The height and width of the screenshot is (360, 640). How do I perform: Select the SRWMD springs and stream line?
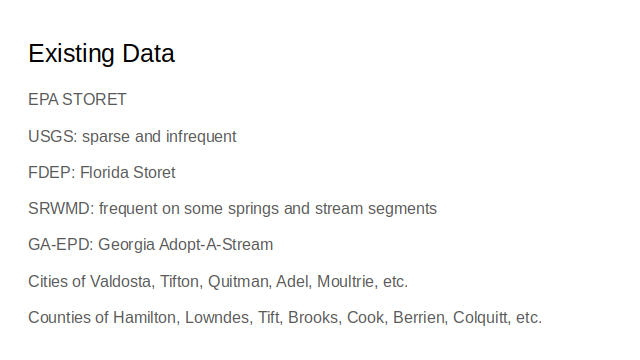[233, 209]
